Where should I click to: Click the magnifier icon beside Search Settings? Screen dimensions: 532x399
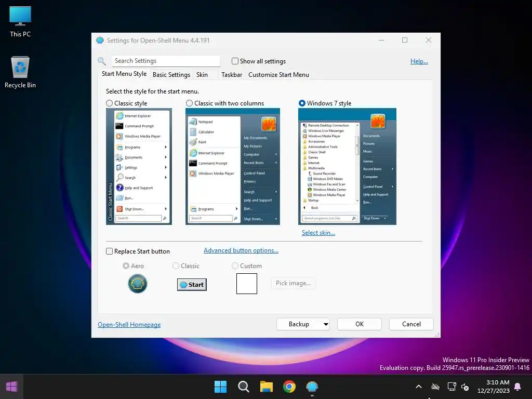102,61
